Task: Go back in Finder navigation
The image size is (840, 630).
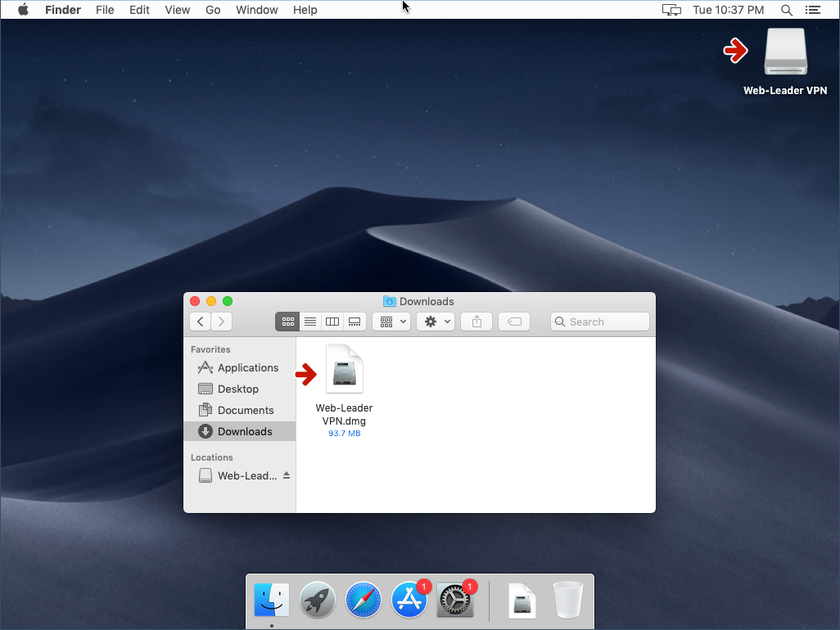Action: click(x=201, y=322)
